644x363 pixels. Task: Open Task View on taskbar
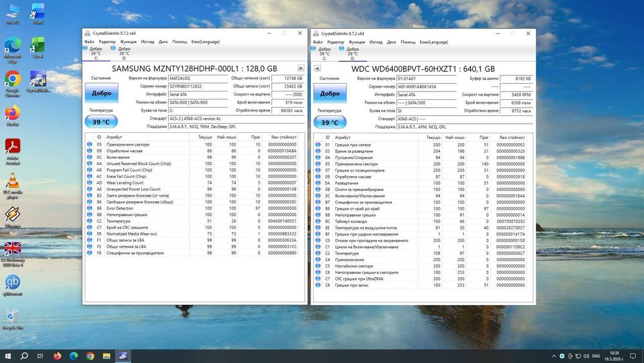pos(40,356)
